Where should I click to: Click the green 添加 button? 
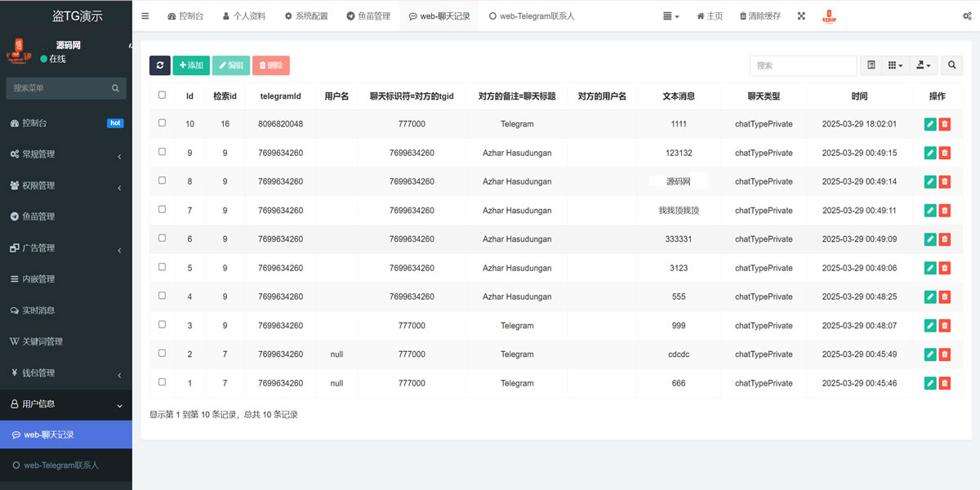(191, 65)
